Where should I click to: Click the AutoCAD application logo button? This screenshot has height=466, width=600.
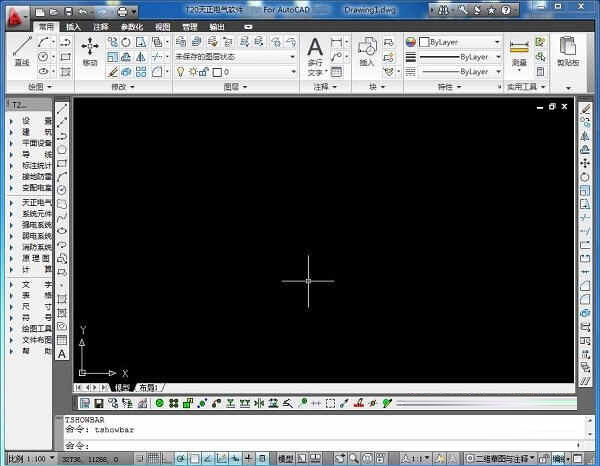click(x=14, y=12)
